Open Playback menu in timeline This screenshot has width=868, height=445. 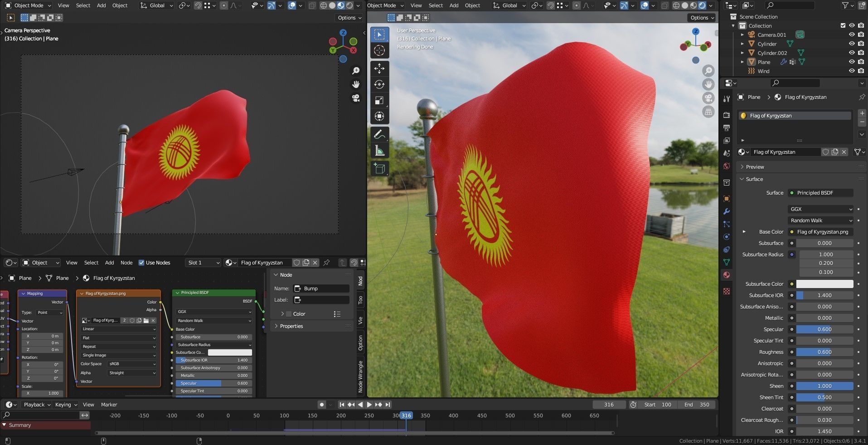tap(37, 405)
